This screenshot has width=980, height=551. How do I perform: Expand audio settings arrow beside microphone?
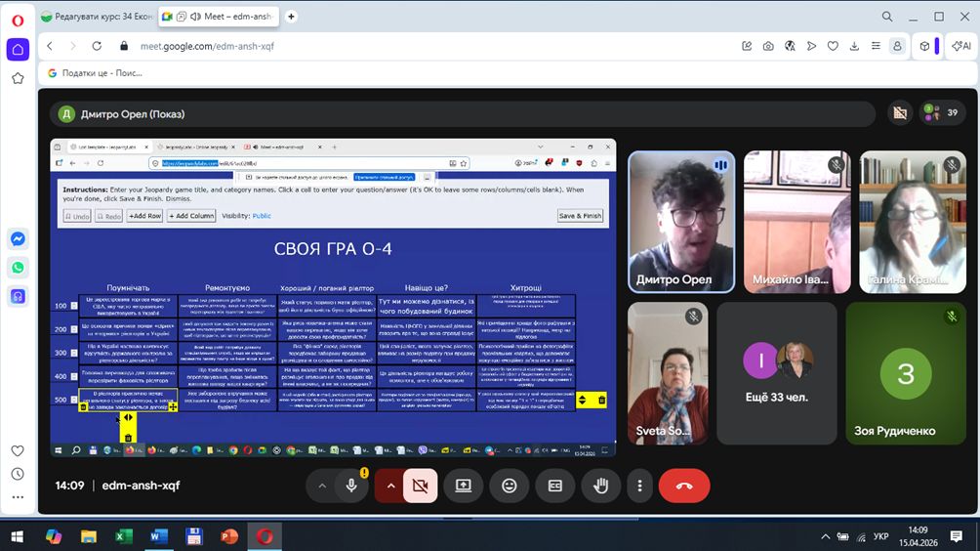click(x=321, y=486)
